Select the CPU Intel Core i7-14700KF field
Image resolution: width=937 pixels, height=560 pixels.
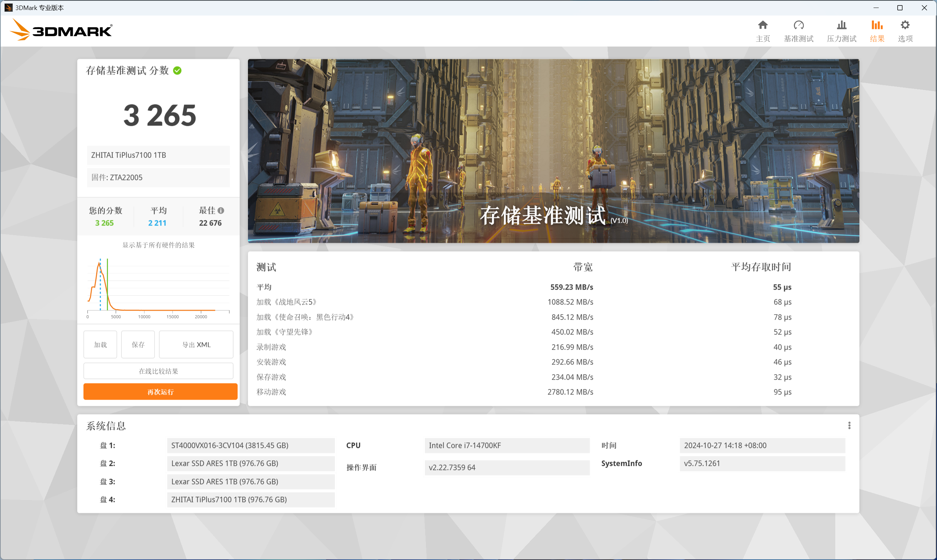pos(507,445)
